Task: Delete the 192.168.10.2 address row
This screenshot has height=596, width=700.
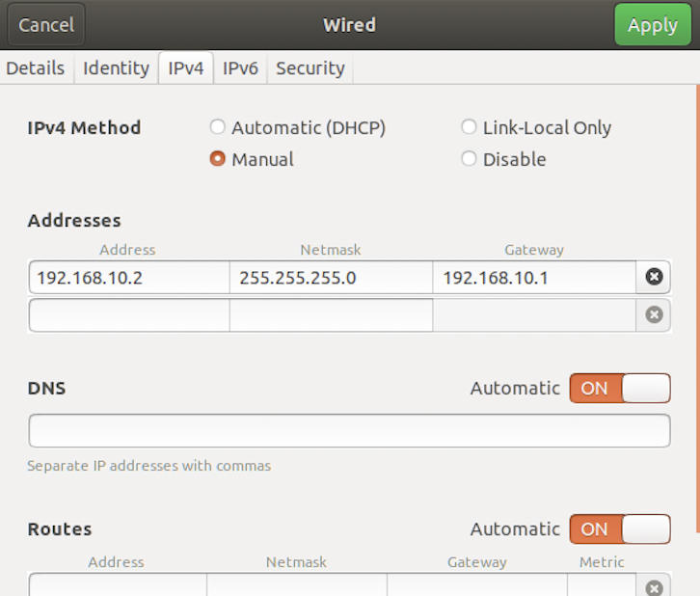Action: (x=654, y=278)
